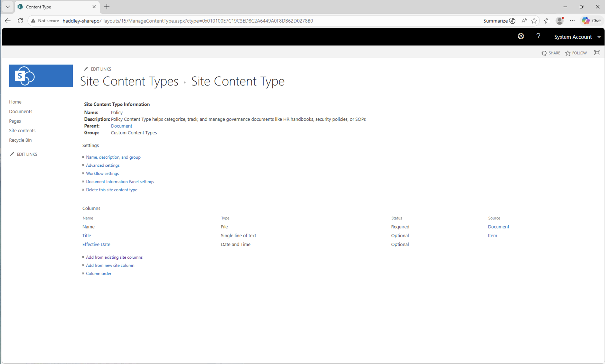This screenshot has height=364, width=605.
Task: Click the Name column header
Action: click(x=88, y=218)
